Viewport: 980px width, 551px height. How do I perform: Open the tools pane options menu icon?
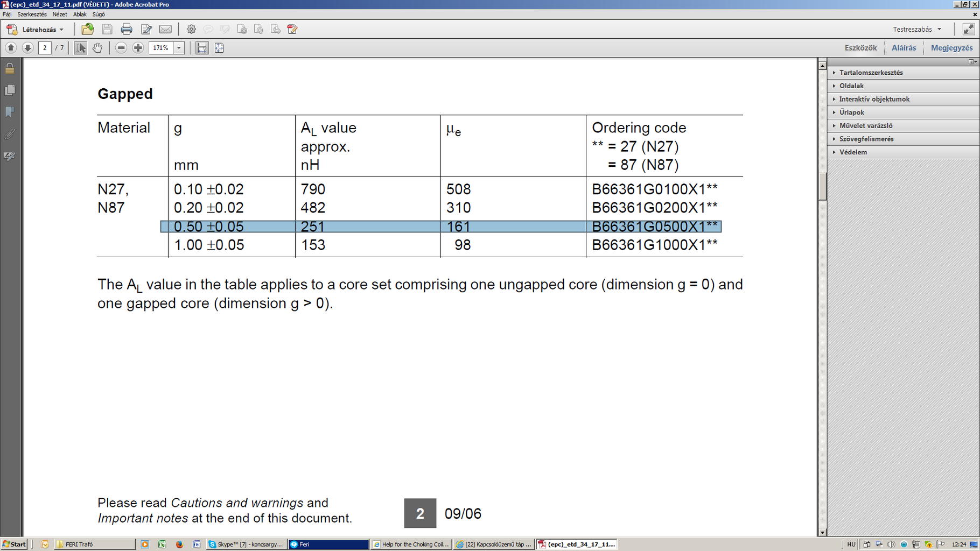[x=972, y=62]
